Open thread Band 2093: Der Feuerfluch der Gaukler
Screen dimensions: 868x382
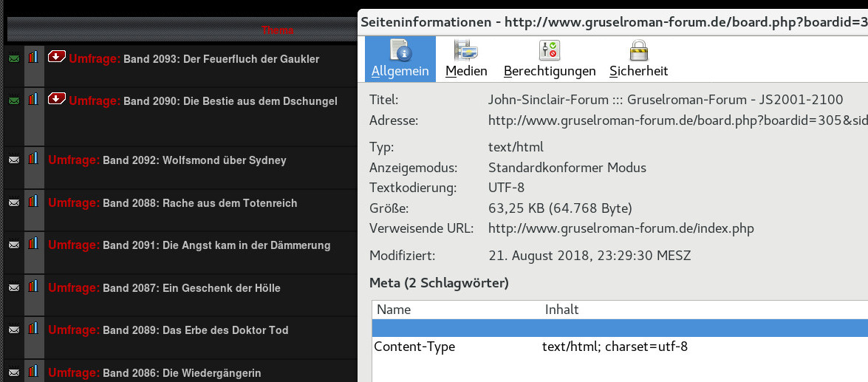coord(222,58)
